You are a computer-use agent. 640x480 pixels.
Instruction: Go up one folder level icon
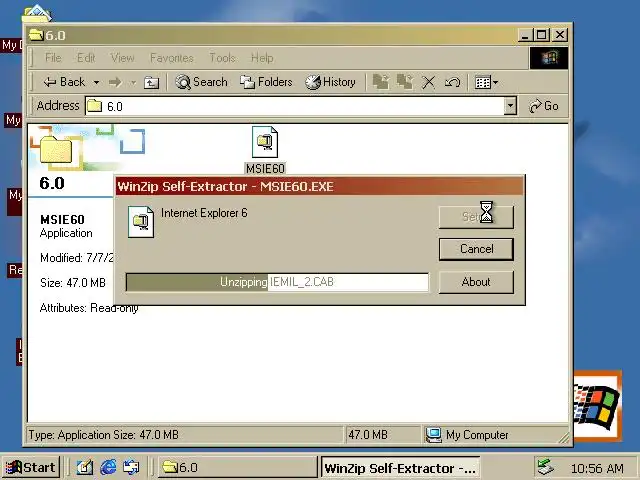click(151, 83)
